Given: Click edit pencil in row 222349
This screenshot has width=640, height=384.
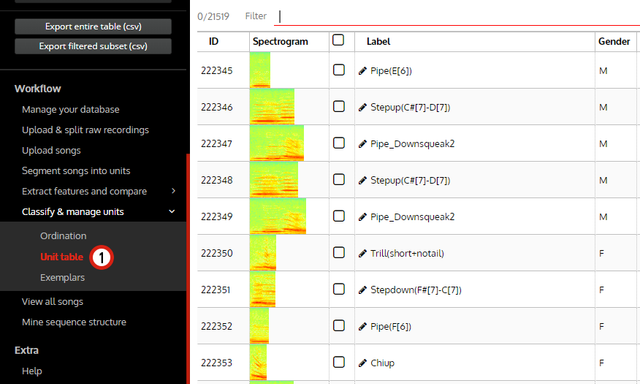Looking at the screenshot, I should coord(362,217).
